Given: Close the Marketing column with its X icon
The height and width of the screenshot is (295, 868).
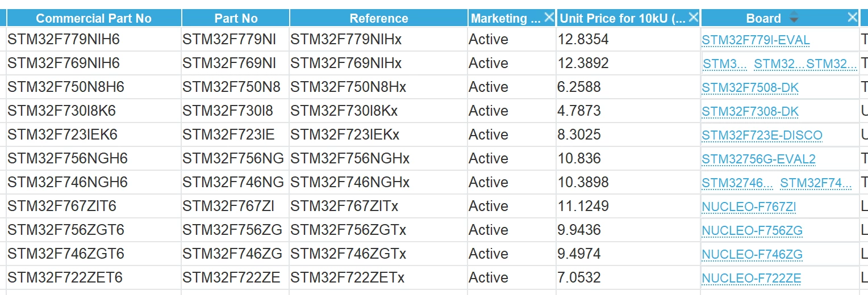Looking at the screenshot, I should point(549,18).
